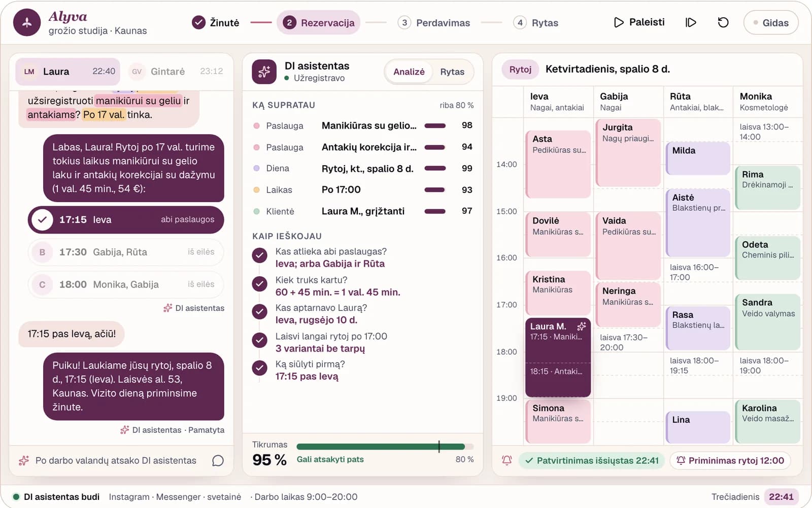Screen dimensions: 812x508
Task: Select the 17:15 Ieva time slot option
Action: [x=126, y=219]
